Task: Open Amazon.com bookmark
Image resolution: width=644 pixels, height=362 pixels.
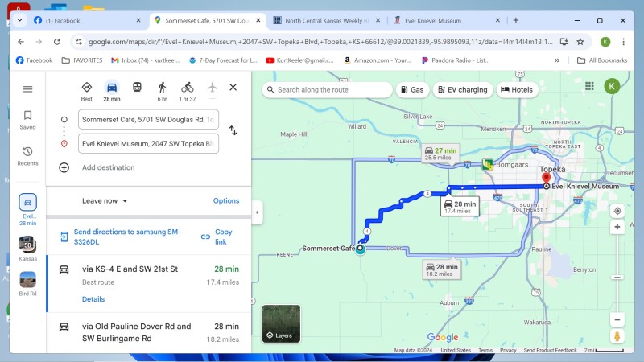Action: pyautogui.click(x=377, y=60)
